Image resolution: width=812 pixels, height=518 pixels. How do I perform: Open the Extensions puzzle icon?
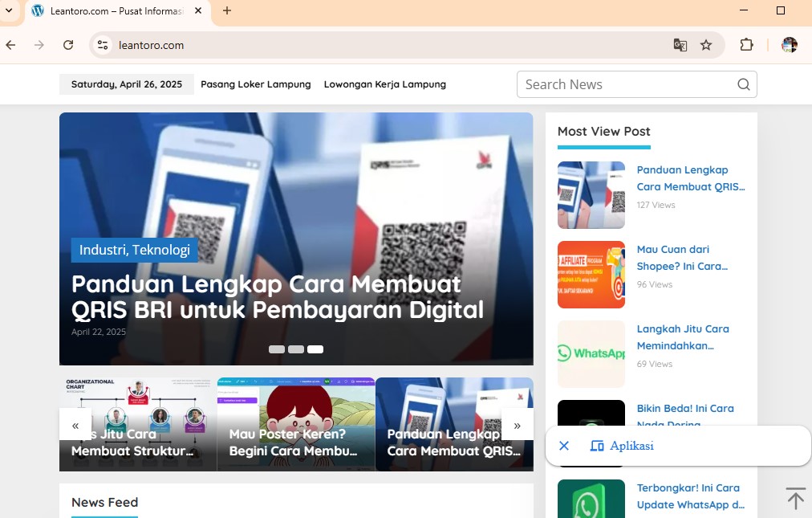(746, 45)
